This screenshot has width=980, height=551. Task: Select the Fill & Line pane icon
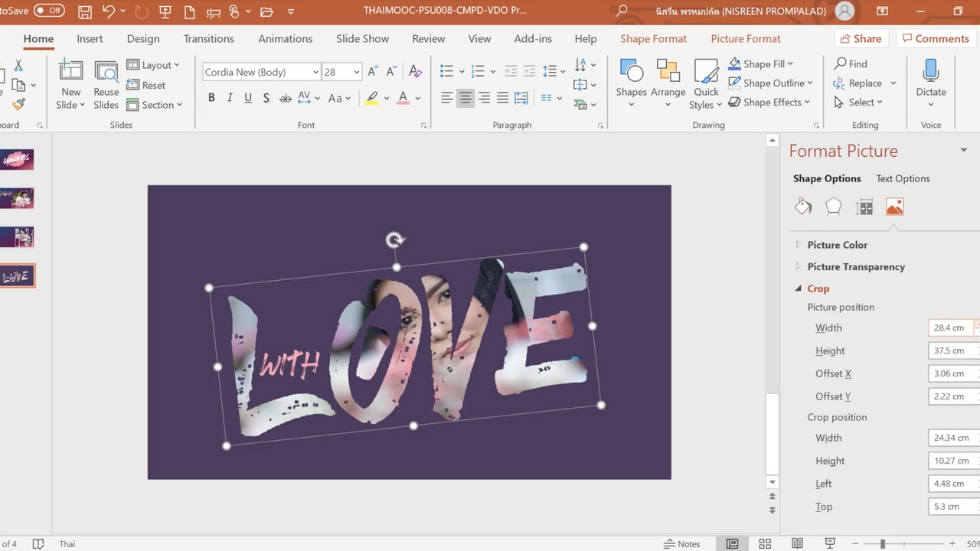803,207
